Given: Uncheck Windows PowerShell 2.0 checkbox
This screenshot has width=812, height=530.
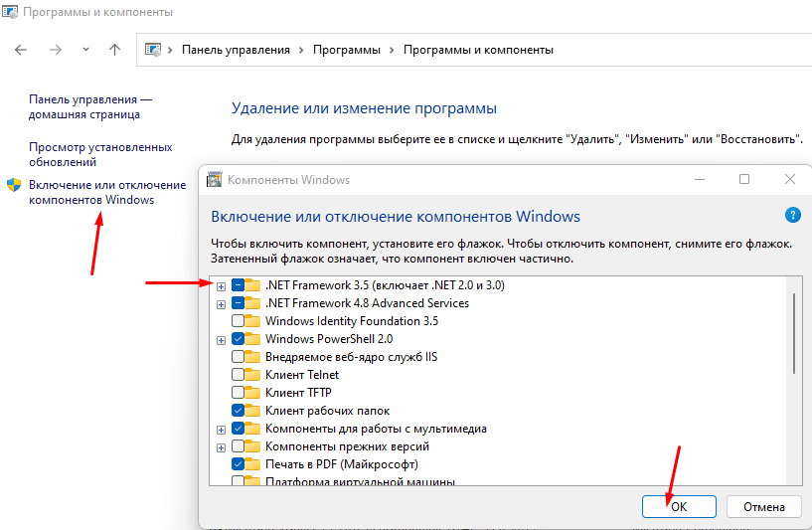Looking at the screenshot, I should (238, 339).
